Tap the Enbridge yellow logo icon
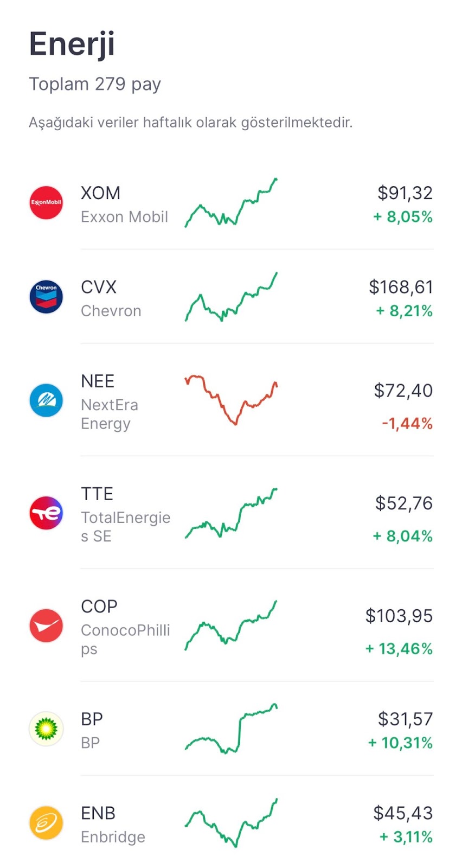This screenshot has height=868, width=462. pos(46,822)
